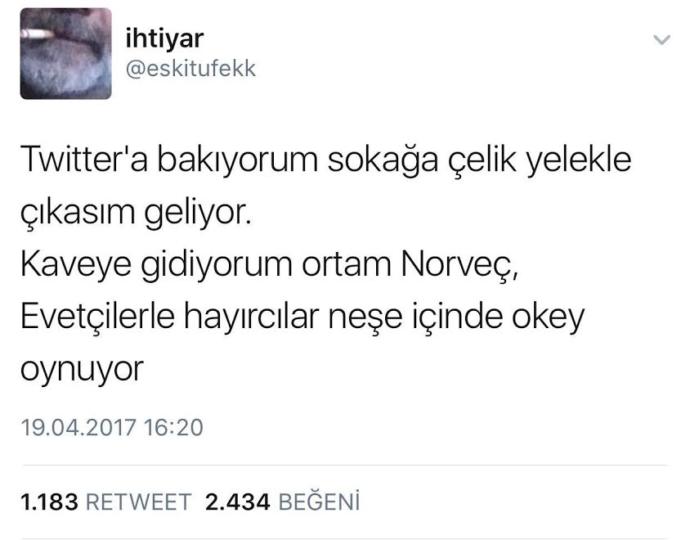Show the 2.434 likes count
The height and width of the screenshot is (540, 690).
(x=237, y=502)
